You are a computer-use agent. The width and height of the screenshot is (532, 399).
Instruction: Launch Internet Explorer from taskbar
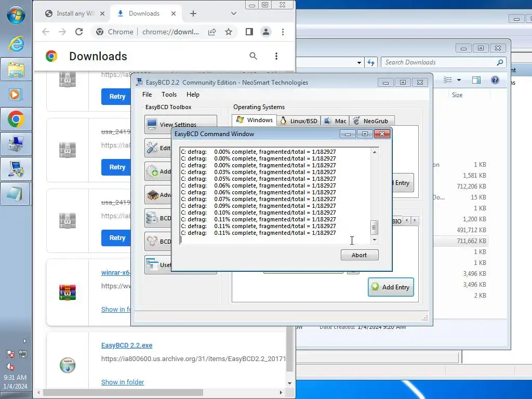click(x=16, y=44)
